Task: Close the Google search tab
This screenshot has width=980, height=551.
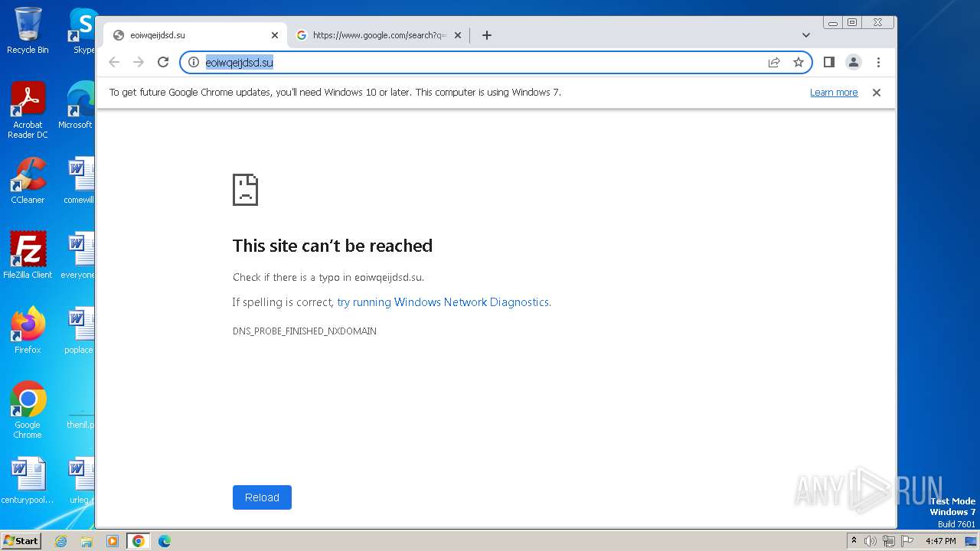Action: point(458,35)
